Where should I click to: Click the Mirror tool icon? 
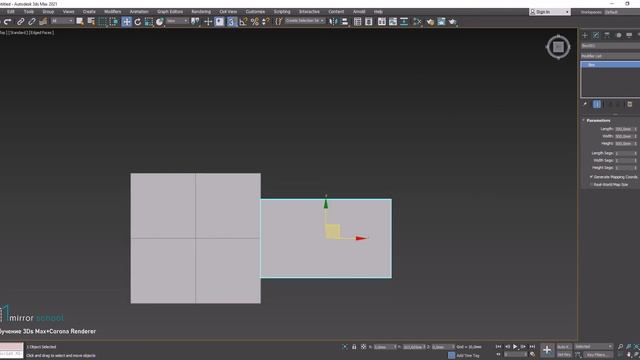point(333,22)
